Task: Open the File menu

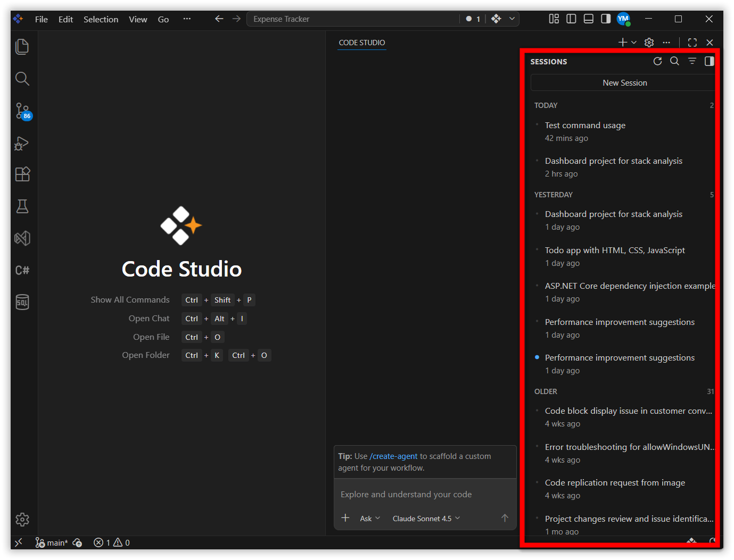Action: [x=42, y=19]
